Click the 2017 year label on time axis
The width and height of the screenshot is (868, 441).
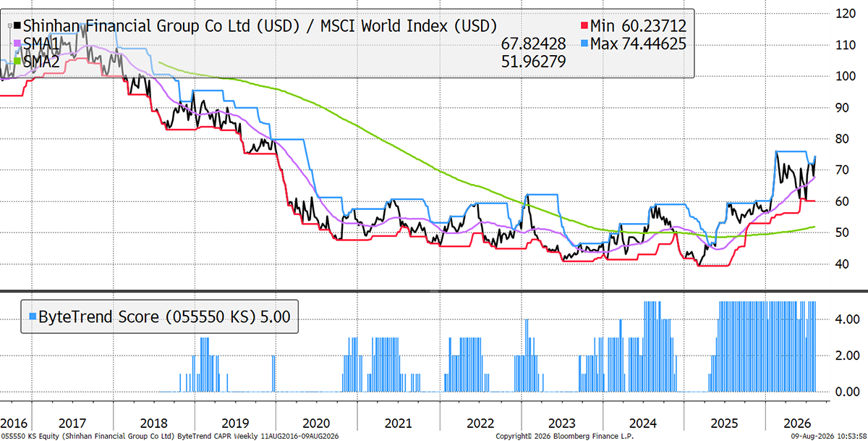pyautogui.click(x=71, y=422)
